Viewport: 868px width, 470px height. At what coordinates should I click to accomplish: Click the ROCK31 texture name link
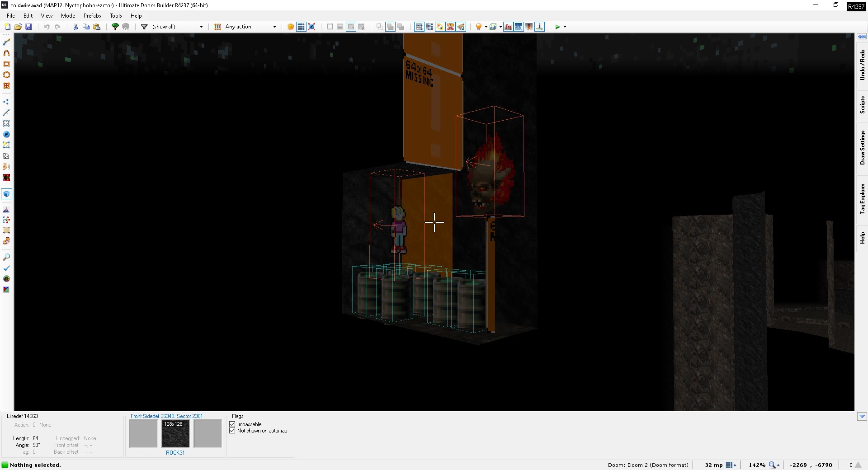pos(175,452)
